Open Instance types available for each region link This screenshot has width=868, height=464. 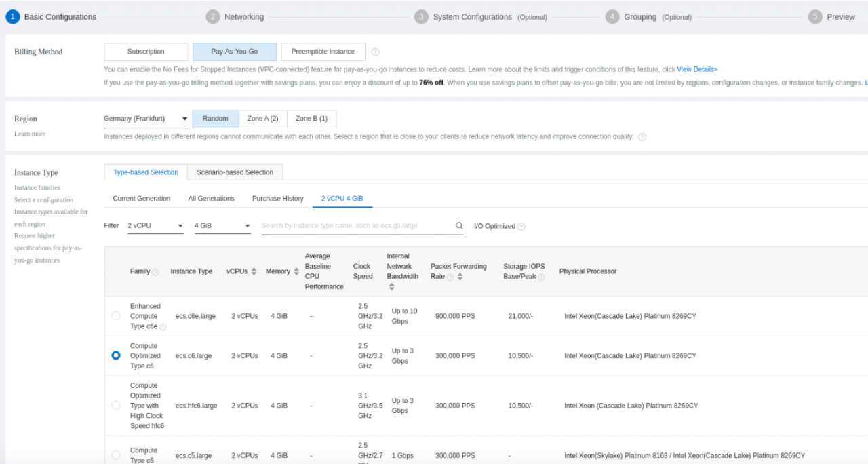(x=51, y=218)
